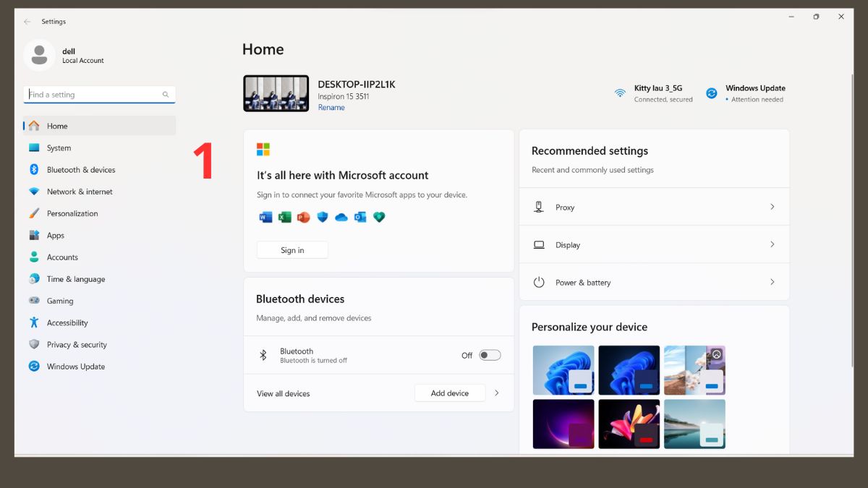Open dell Local Account profile
Image resolution: width=868 pixels, height=488 pixels.
pos(65,56)
